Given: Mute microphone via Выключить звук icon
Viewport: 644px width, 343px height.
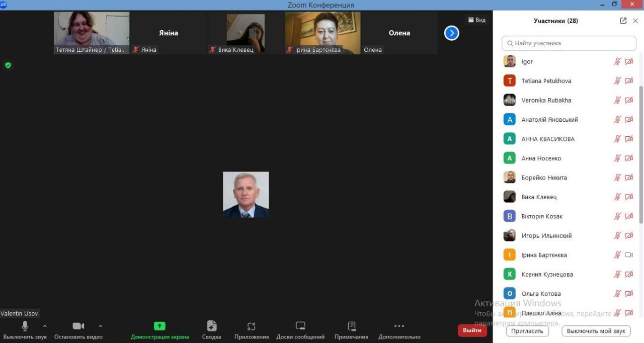Looking at the screenshot, I should (x=25, y=326).
